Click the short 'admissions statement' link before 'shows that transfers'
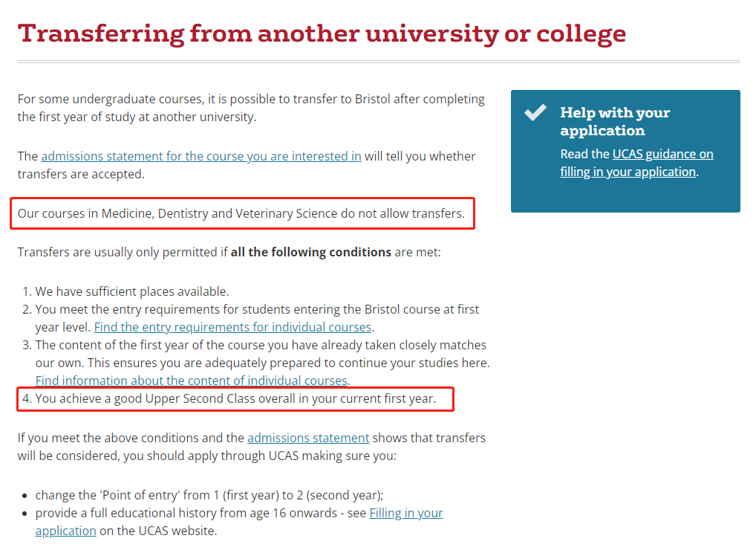The image size is (756, 547). coord(308,438)
